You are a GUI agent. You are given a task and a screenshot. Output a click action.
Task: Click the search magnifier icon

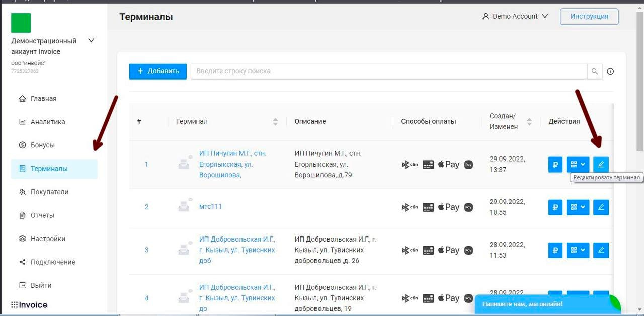(x=594, y=71)
